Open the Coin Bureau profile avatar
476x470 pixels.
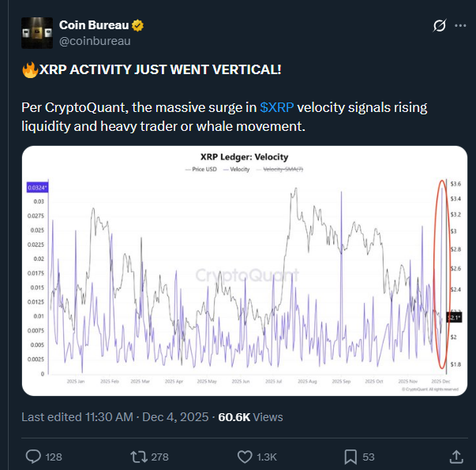coord(36,34)
